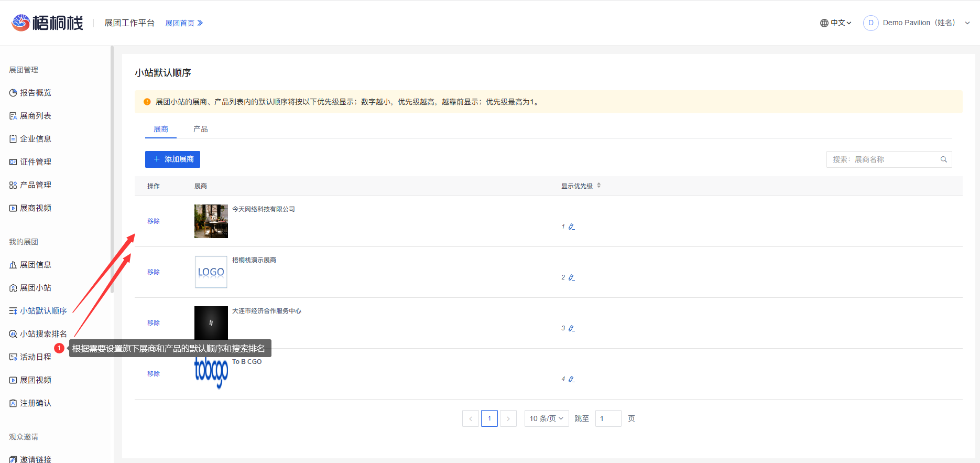Expand the Demo Pavilion account menu arrow
This screenshot has height=463, width=980.
(x=967, y=23)
